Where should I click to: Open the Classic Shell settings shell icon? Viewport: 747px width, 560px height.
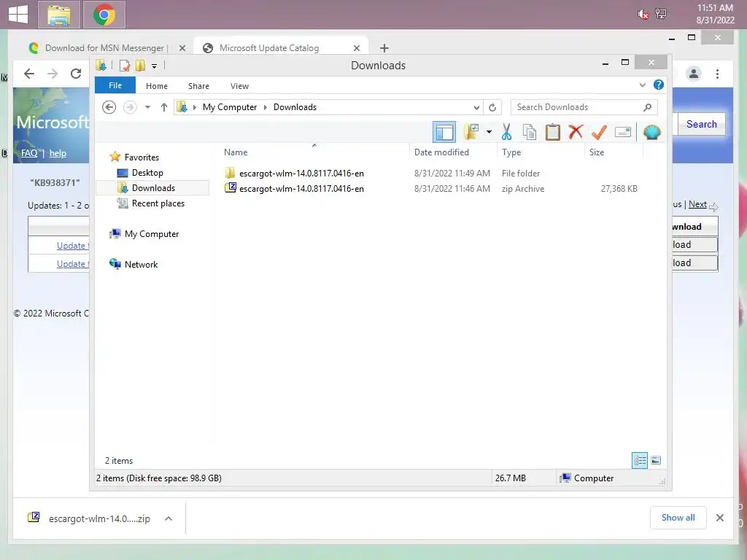651,132
